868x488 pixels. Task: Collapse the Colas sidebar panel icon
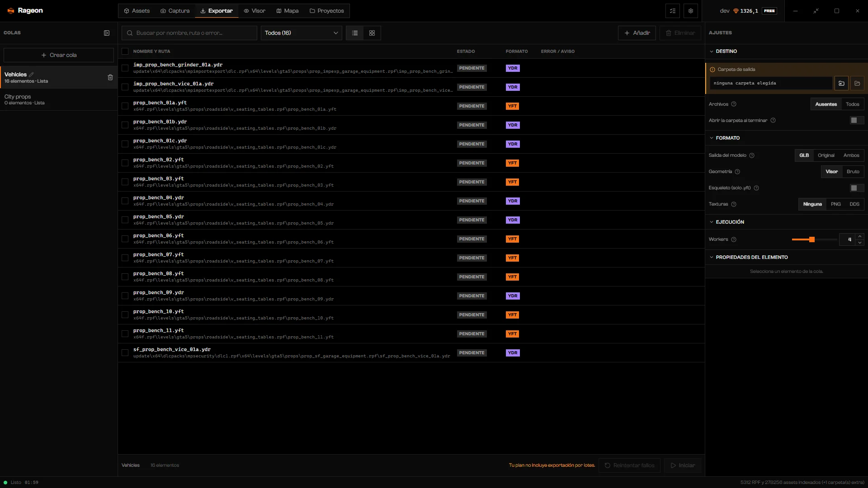point(107,33)
